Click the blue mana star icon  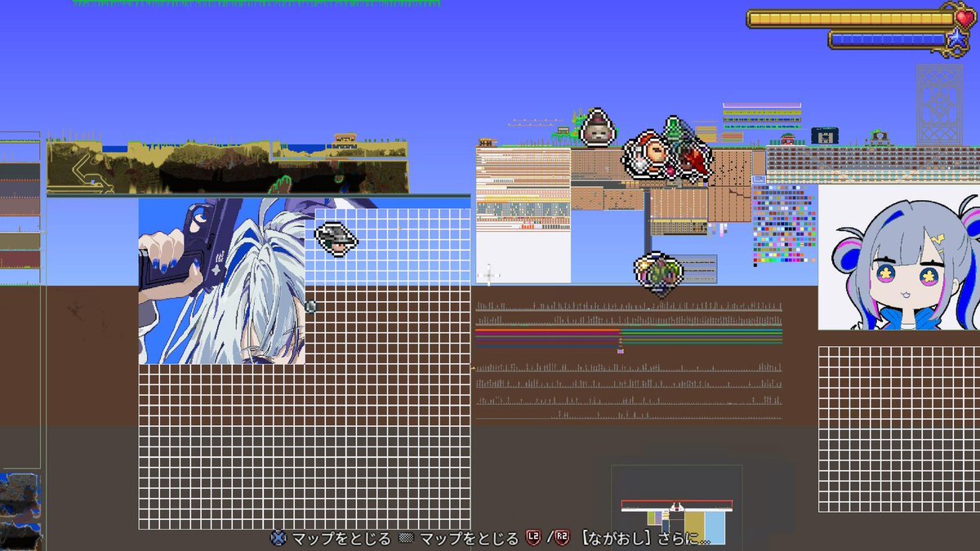(955, 38)
